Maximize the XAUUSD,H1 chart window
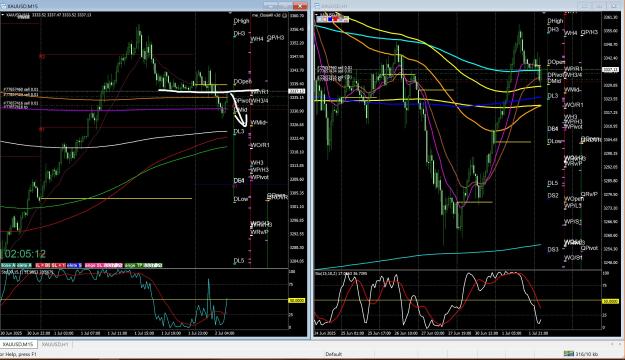Image resolution: width=625 pixels, height=360 pixels. coord(599,6)
